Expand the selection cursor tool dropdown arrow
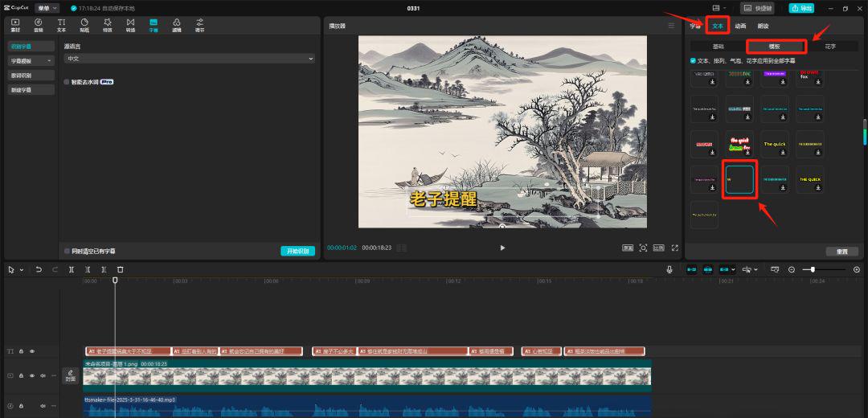Viewport: 868px width, 418px height. (22, 269)
